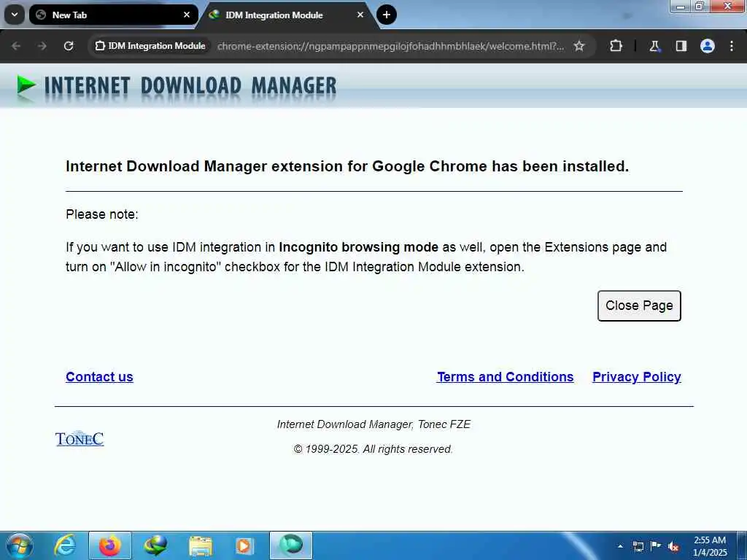Image resolution: width=747 pixels, height=560 pixels.
Task: Click the heading about extension being installed
Action: coord(347,166)
